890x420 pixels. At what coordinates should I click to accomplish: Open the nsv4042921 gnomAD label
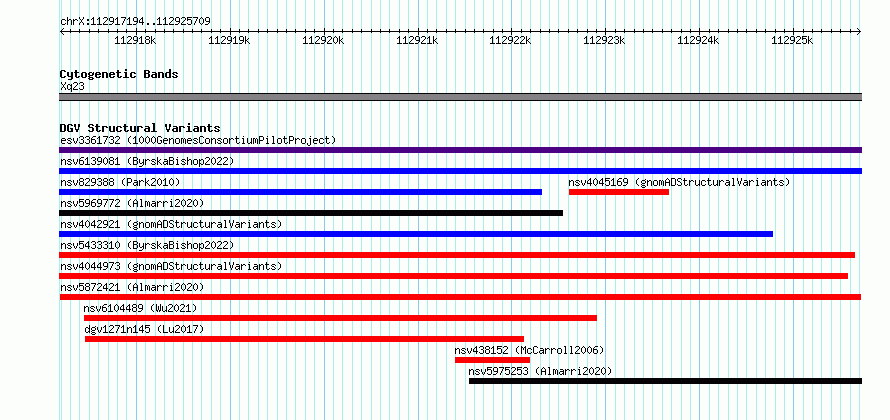point(171,224)
